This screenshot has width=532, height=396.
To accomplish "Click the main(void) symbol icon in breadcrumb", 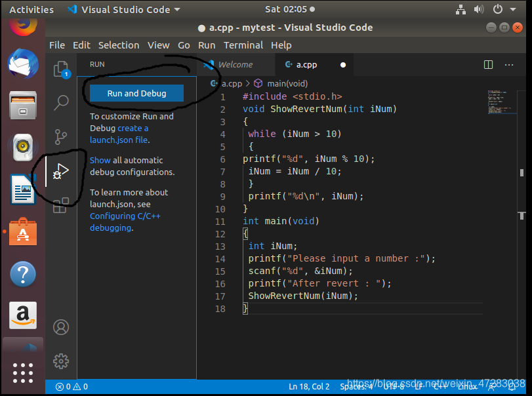I will [x=258, y=83].
